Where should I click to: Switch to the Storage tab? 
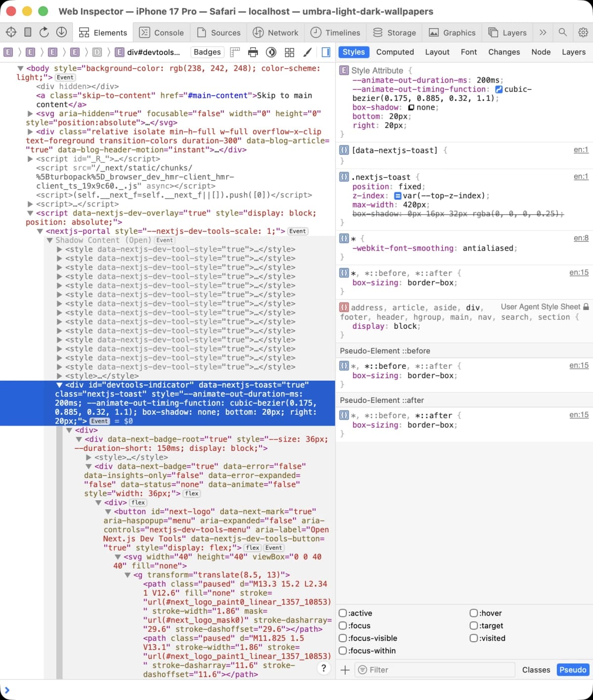click(394, 33)
